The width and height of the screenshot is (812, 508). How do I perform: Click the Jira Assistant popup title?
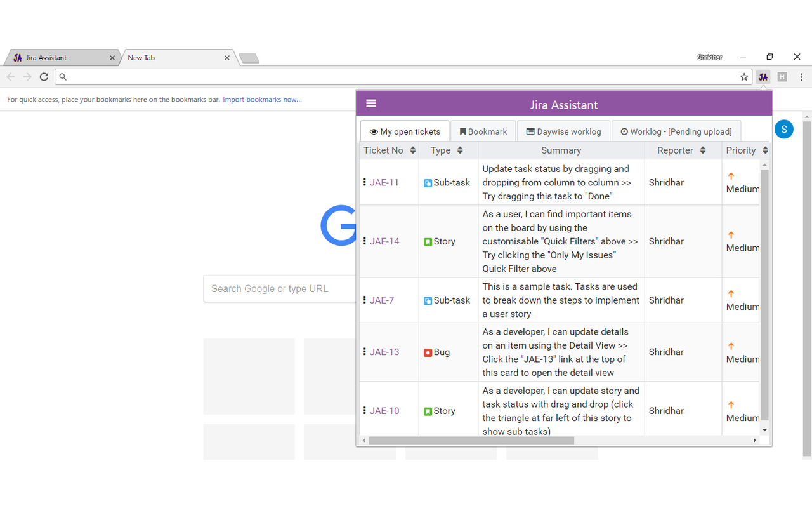tap(564, 105)
